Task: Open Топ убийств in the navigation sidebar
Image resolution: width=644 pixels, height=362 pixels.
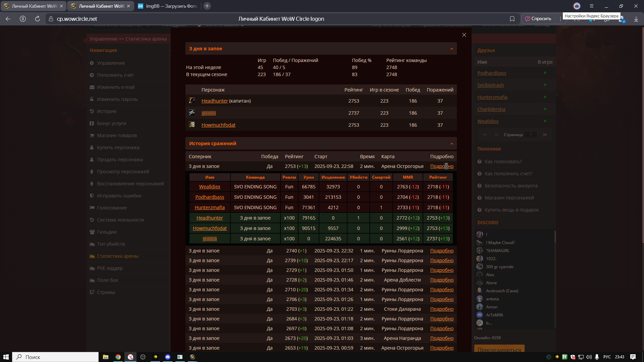Action: click(111, 244)
